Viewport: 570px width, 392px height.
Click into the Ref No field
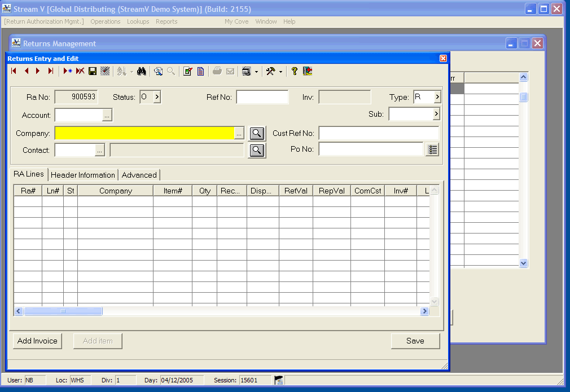click(262, 97)
